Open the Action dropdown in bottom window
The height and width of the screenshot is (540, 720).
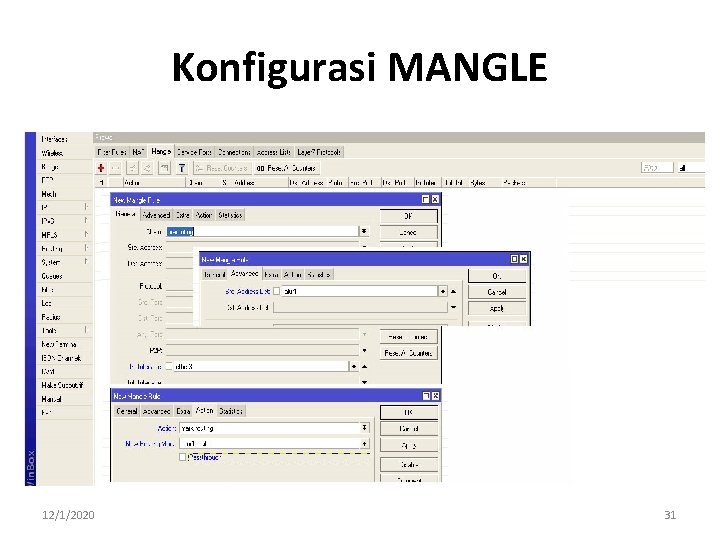click(x=365, y=428)
